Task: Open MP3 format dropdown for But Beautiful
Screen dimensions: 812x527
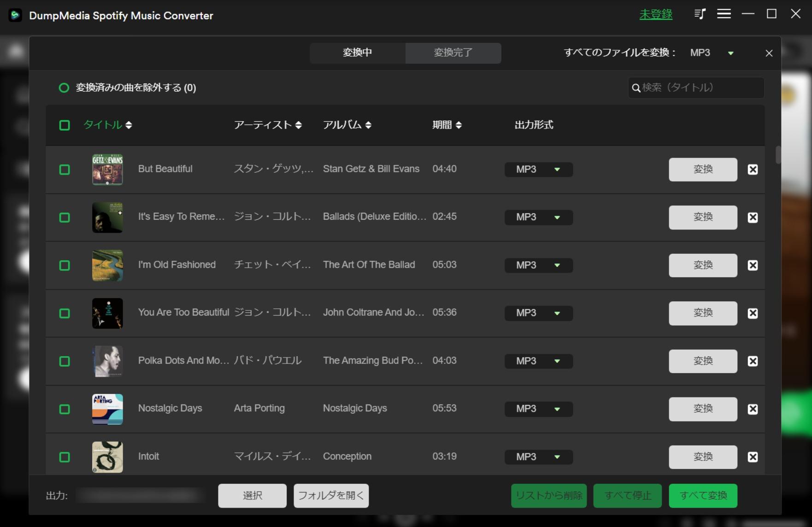Action: pyautogui.click(x=539, y=170)
